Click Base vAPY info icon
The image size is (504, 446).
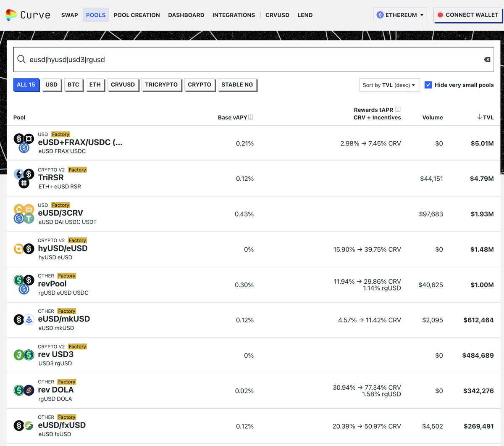[251, 117]
